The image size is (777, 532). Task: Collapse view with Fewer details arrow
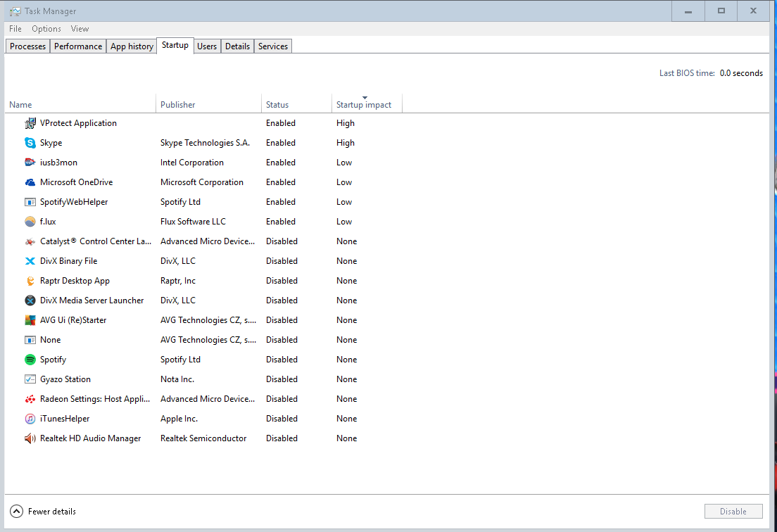16,511
